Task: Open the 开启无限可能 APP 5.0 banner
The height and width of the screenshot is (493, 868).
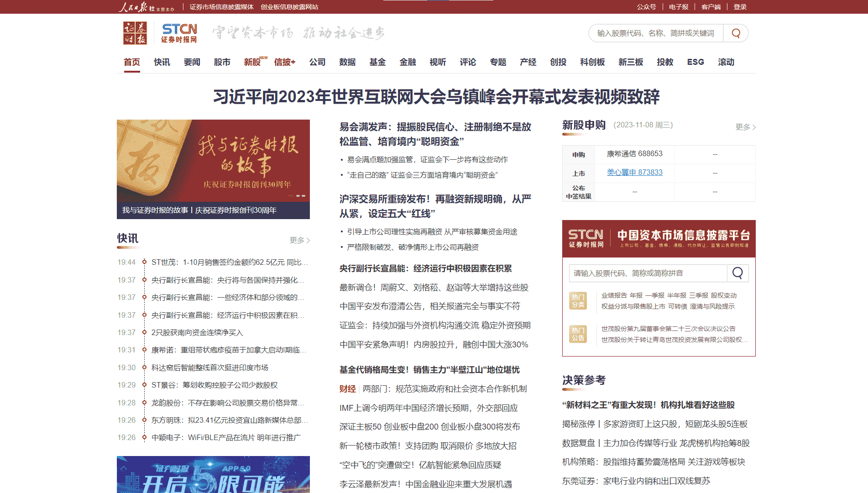Action: tap(213, 474)
